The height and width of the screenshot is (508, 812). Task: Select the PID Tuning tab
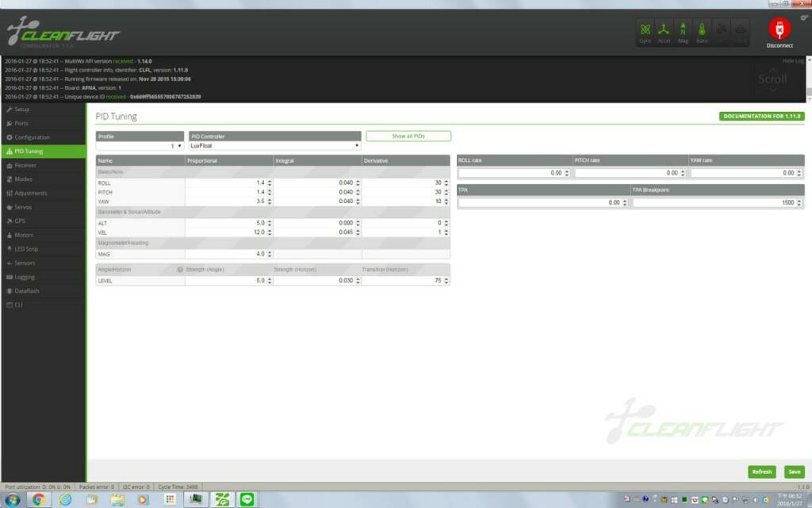tap(44, 152)
